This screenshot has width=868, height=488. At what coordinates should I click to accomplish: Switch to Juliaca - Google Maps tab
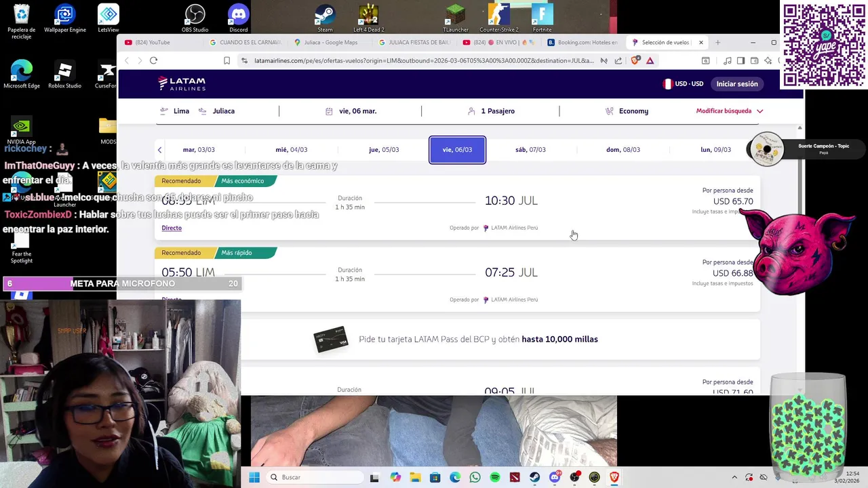pyautogui.click(x=329, y=42)
